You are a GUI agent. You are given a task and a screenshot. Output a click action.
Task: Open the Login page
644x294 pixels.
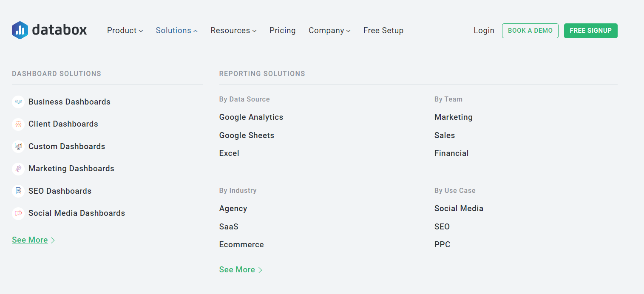[484, 30]
